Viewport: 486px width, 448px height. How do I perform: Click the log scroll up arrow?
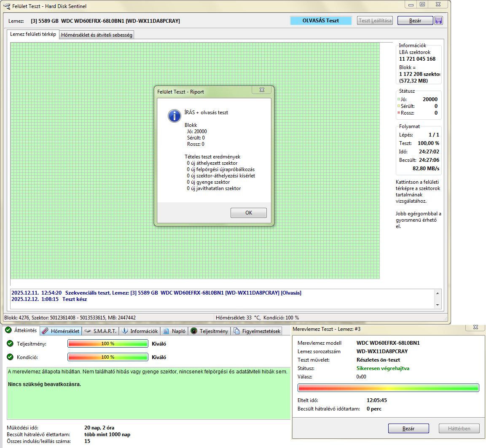tap(438, 293)
